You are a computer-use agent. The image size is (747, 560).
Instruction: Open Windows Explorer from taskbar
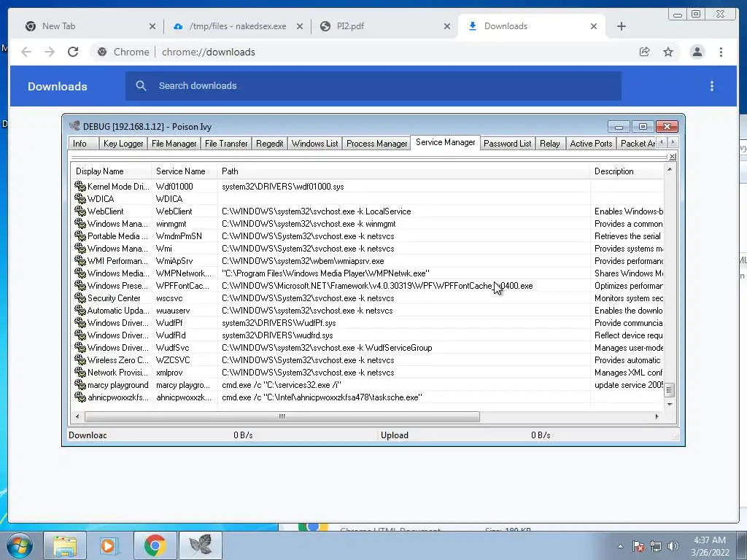65,545
